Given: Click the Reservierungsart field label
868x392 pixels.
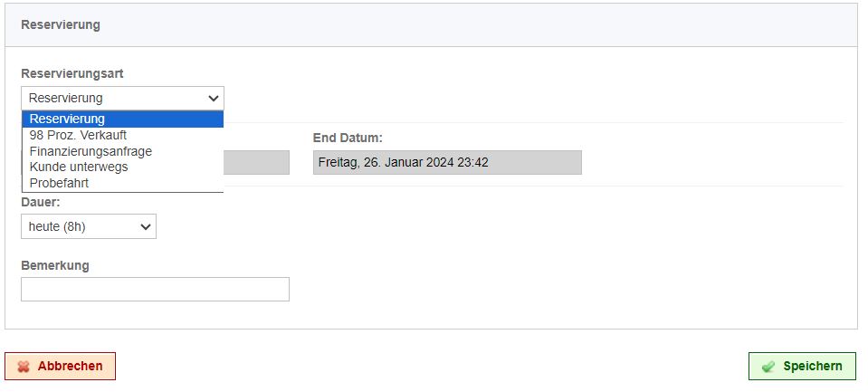Looking at the screenshot, I should (72, 73).
